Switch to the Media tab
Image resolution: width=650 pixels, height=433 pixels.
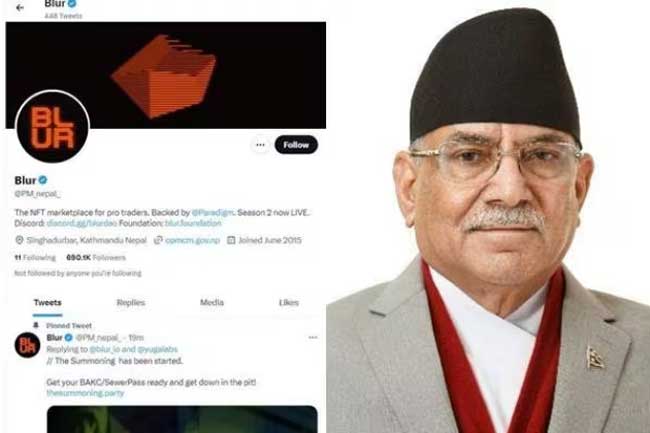tap(212, 302)
